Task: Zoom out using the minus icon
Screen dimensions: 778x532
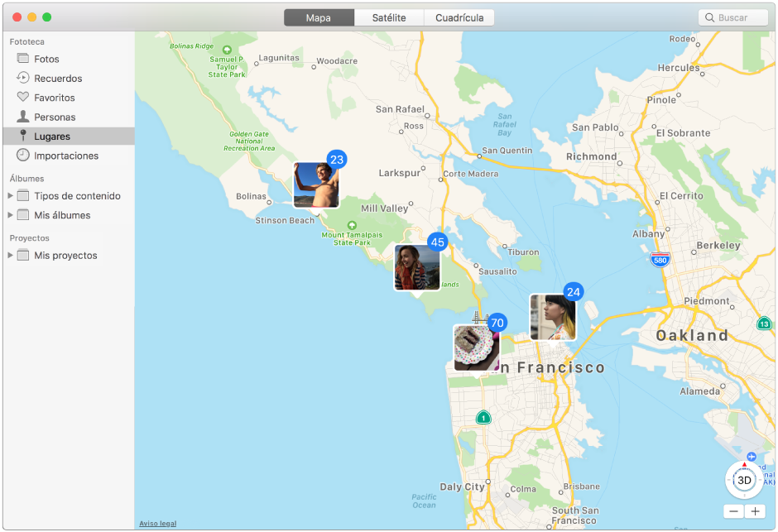Action: [732, 511]
